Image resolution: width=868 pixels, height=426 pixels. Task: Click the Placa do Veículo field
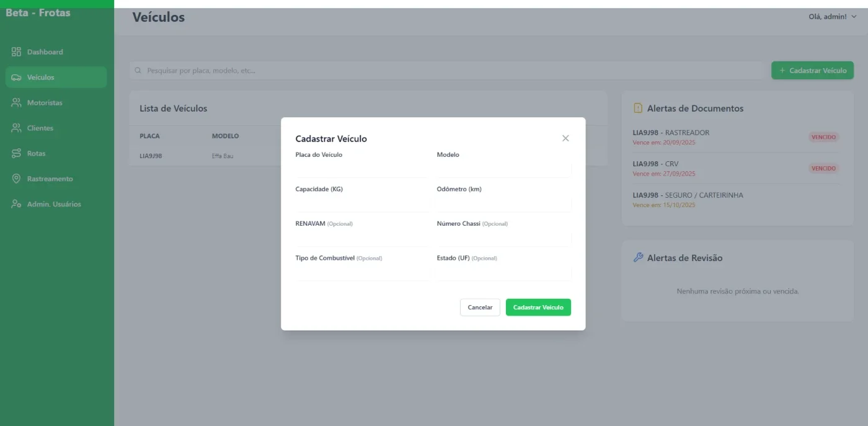pyautogui.click(x=362, y=170)
